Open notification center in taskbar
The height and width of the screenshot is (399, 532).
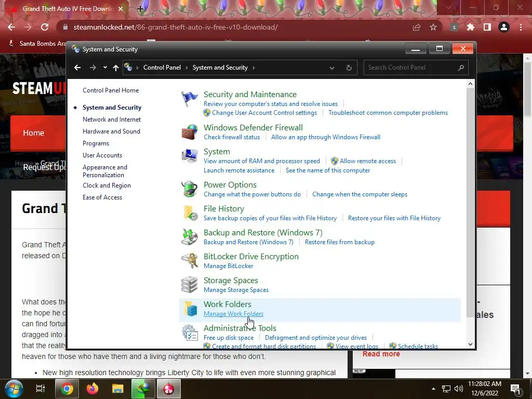515,389
